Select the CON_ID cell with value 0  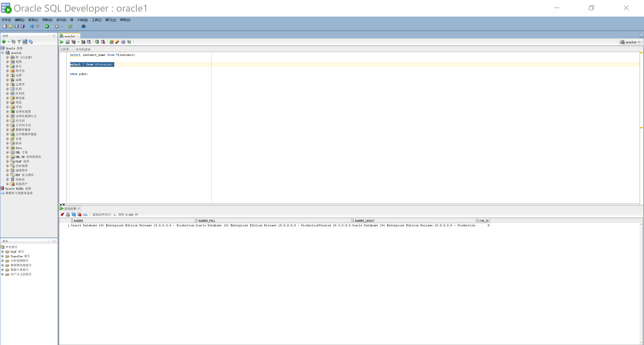click(483, 225)
